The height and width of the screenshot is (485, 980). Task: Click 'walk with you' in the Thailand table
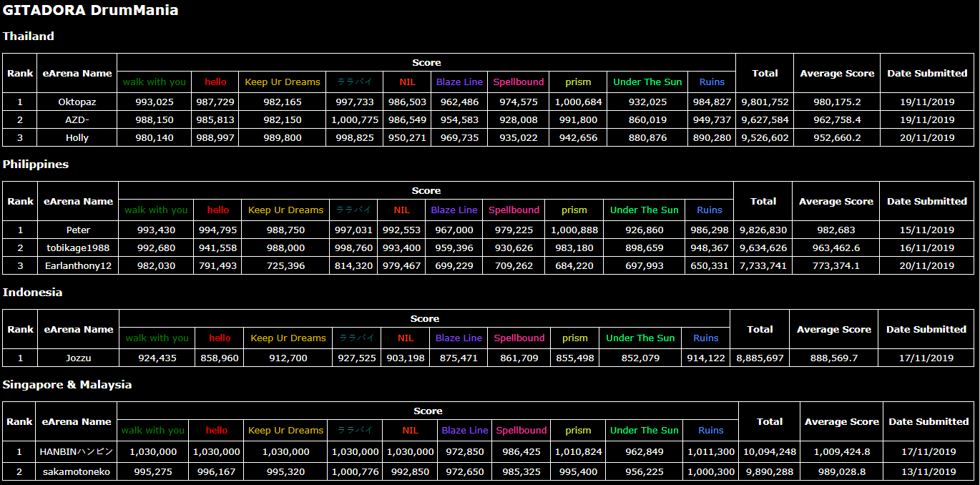pos(154,82)
